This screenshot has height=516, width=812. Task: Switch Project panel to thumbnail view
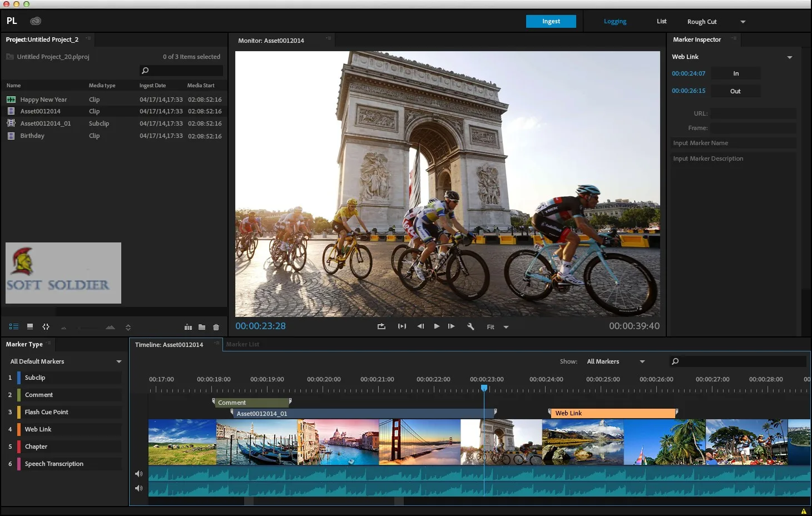coord(30,326)
